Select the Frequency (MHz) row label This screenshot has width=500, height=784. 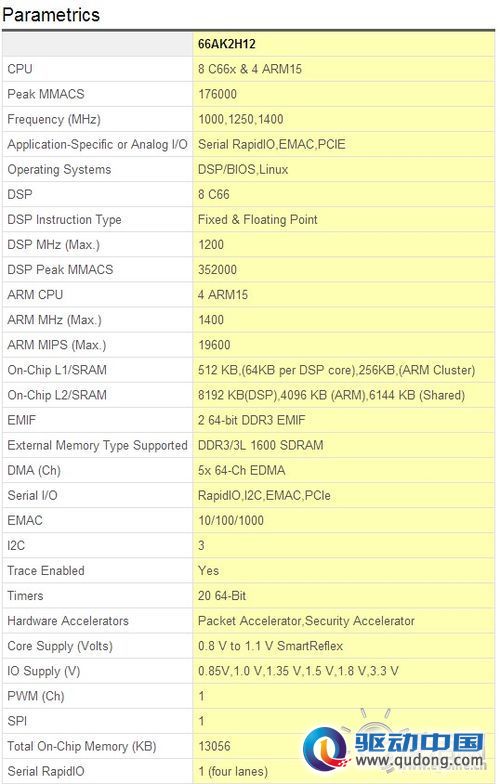(54, 120)
